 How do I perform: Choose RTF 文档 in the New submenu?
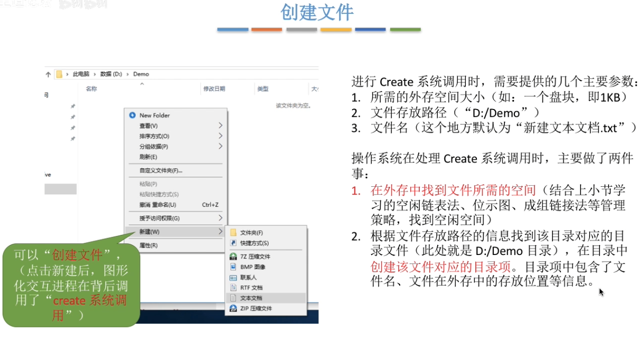(x=266, y=288)
